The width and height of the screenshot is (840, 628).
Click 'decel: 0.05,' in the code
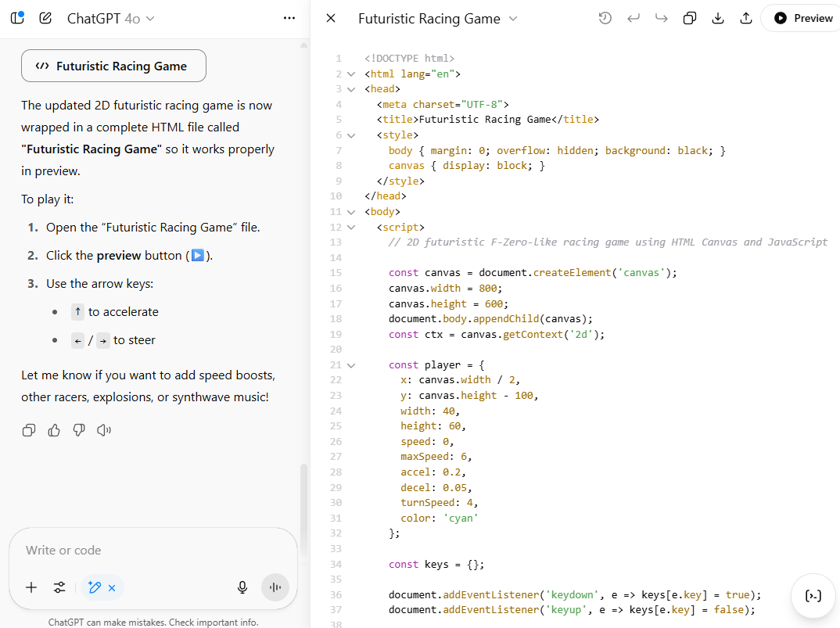pos(436,487)
